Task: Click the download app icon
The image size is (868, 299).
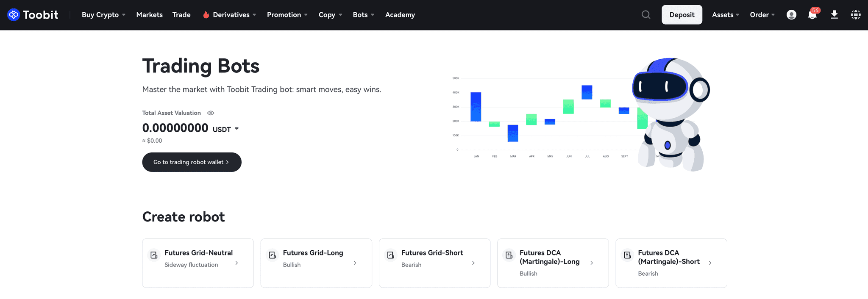Action: pos(834,15)
